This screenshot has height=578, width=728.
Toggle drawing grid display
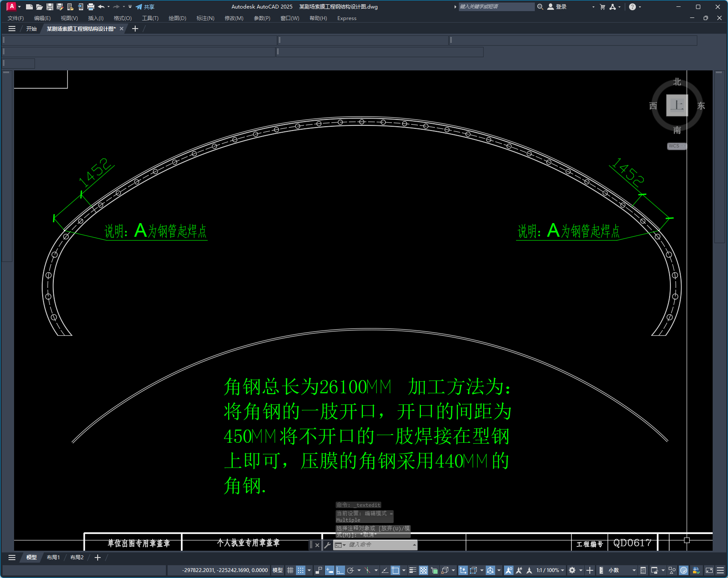[x=290, y=570]
